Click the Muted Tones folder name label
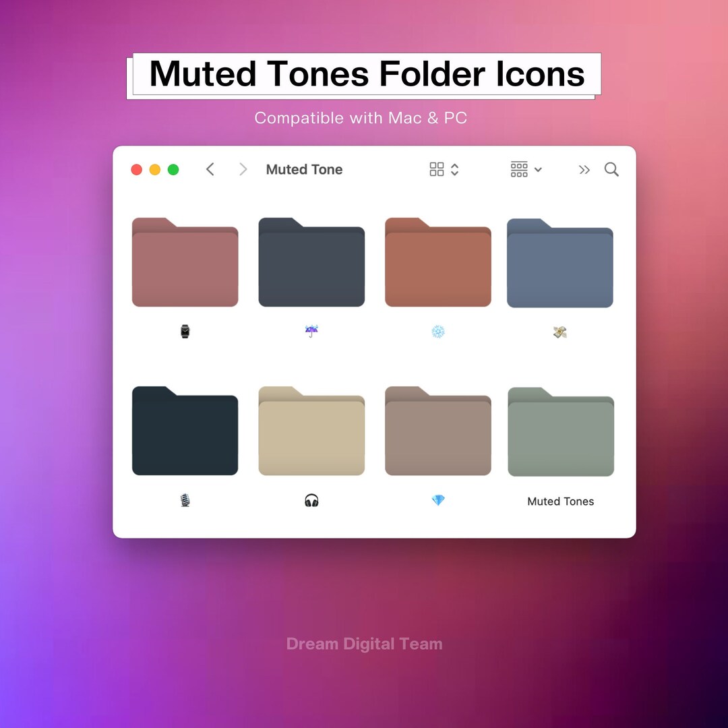Viewport: 728px width, 728px height. 561,502
